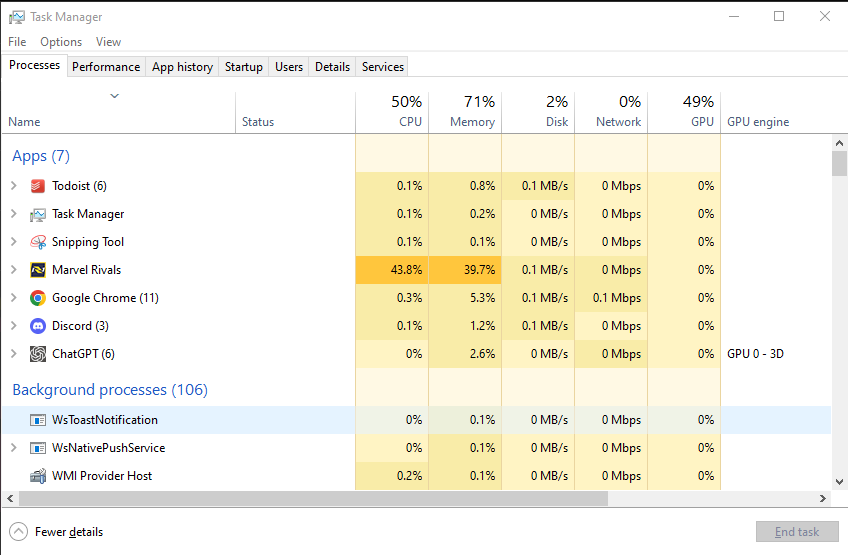Click the Google Chrome icon
Screen dimensions: 848x555
coord(37,298)
